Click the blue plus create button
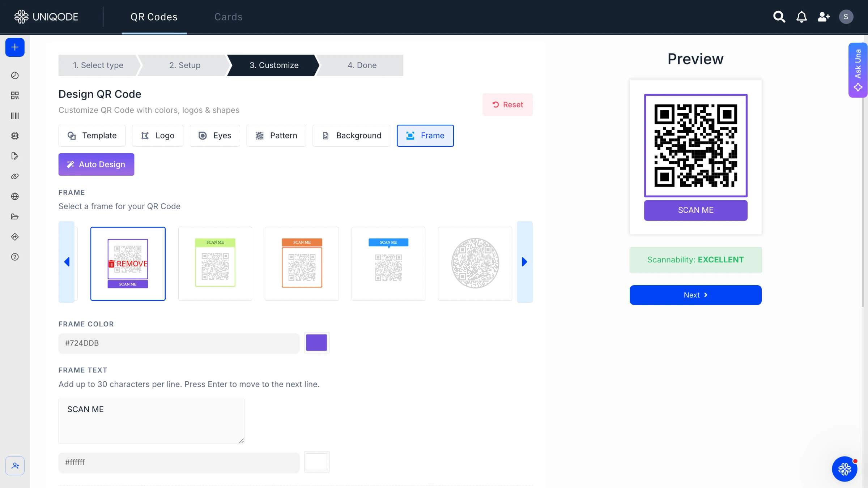Screen dimensions: 868x488 pos(15,47)
